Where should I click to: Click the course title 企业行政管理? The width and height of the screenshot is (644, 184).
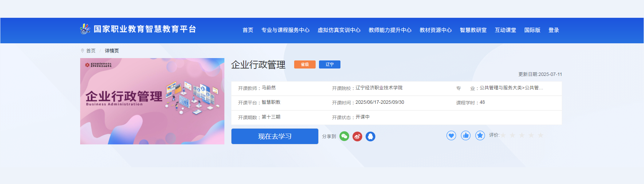[x=258, y=65]
